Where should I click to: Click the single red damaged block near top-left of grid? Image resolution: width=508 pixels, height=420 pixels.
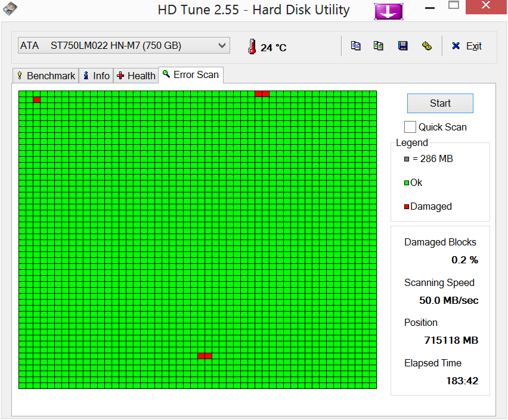click(36, 99)
